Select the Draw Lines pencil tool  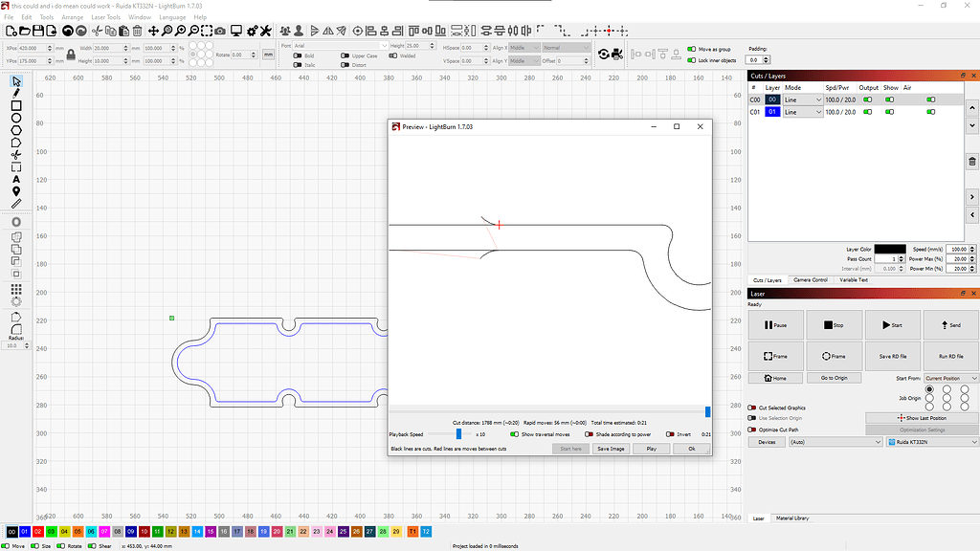[x=16, y=94]
